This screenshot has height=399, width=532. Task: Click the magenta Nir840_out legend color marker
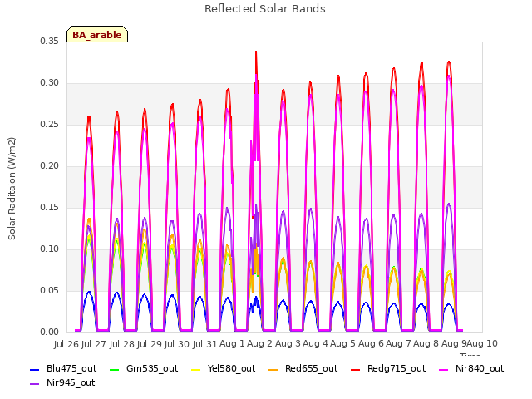click(444, 369)
